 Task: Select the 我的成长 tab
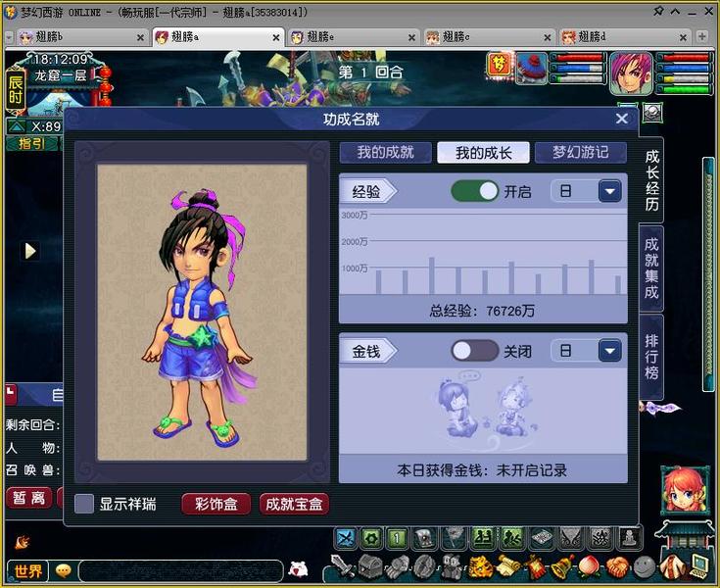tap(483, 152)
